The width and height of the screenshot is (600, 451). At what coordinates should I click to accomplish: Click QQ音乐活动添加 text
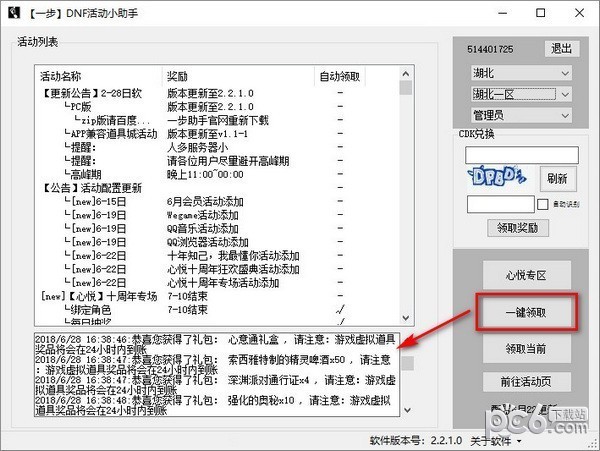(x=202, y=229)
